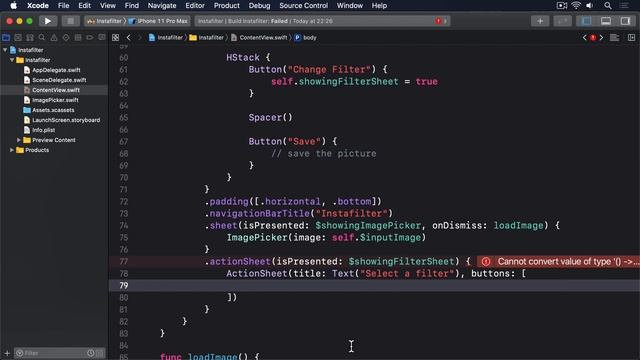Toggle the Navigator panel visibility

click(x=587, y=21)
